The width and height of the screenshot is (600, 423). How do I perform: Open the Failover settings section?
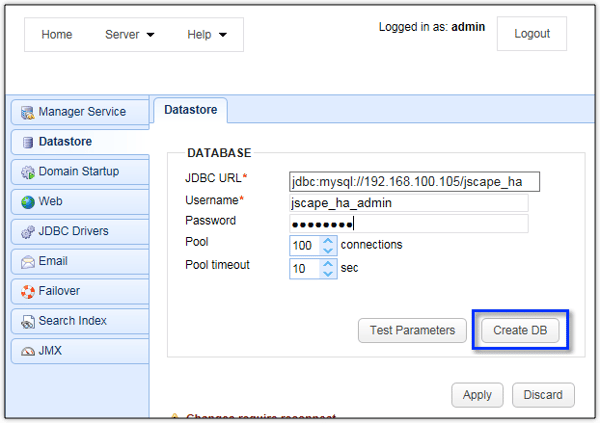80,291
